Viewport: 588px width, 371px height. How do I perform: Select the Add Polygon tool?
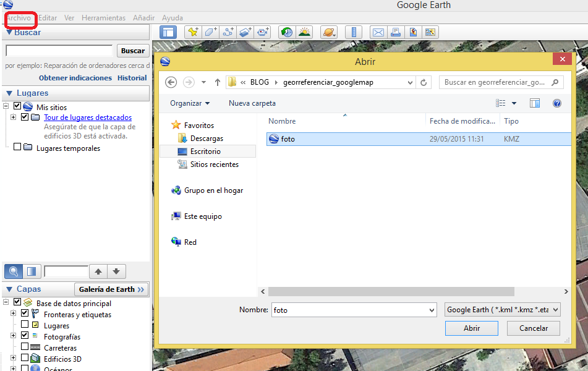210,32
